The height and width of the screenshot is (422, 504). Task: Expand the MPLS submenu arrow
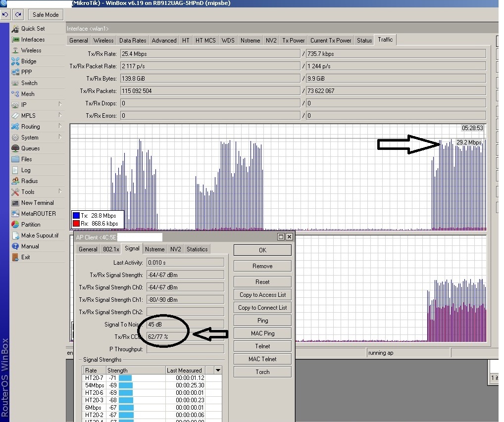pyautogui.click(x=60, y=115)
